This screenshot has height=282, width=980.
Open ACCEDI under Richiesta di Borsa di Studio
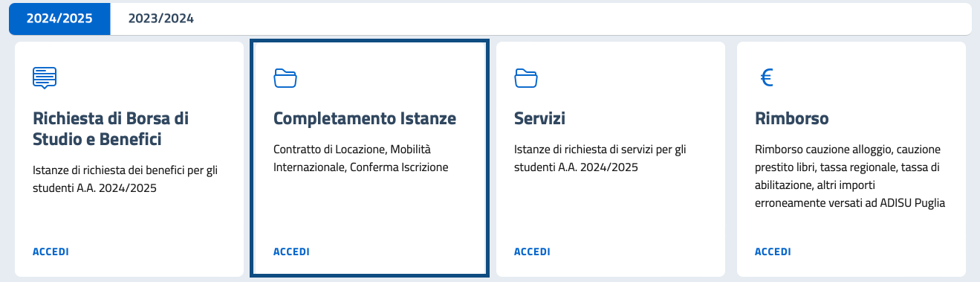coord(51,251)
